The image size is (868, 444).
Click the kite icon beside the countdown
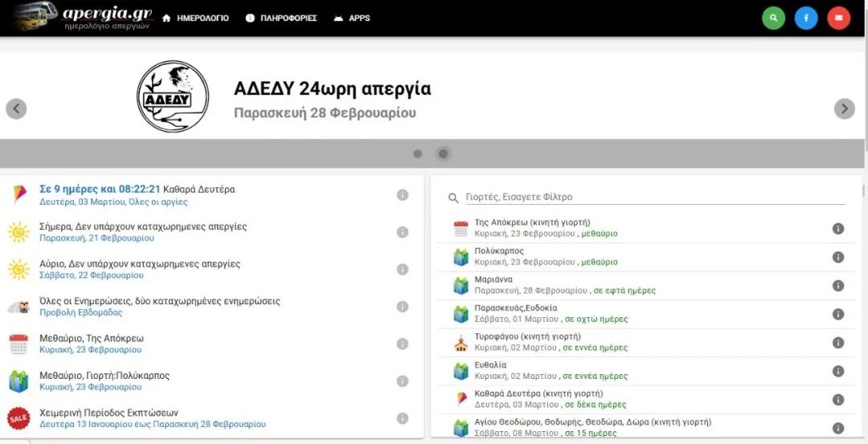tap(18, 194)
